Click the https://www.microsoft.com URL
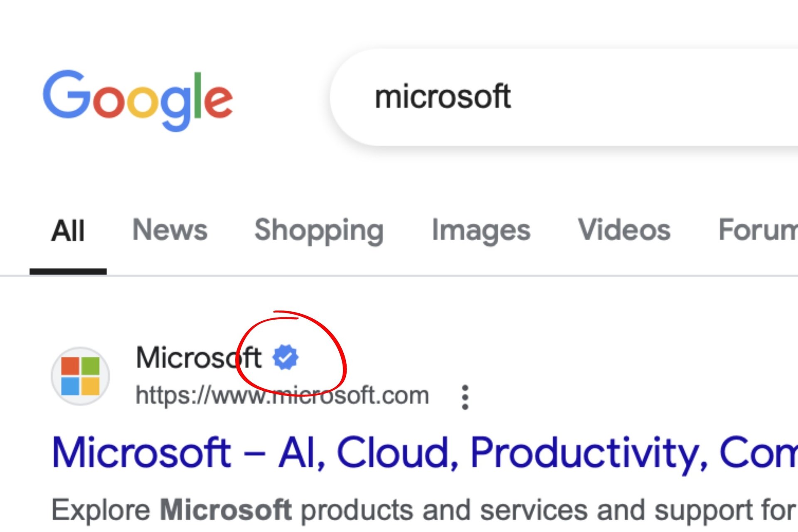Viewport: 798px width, 532px height. 282,395
